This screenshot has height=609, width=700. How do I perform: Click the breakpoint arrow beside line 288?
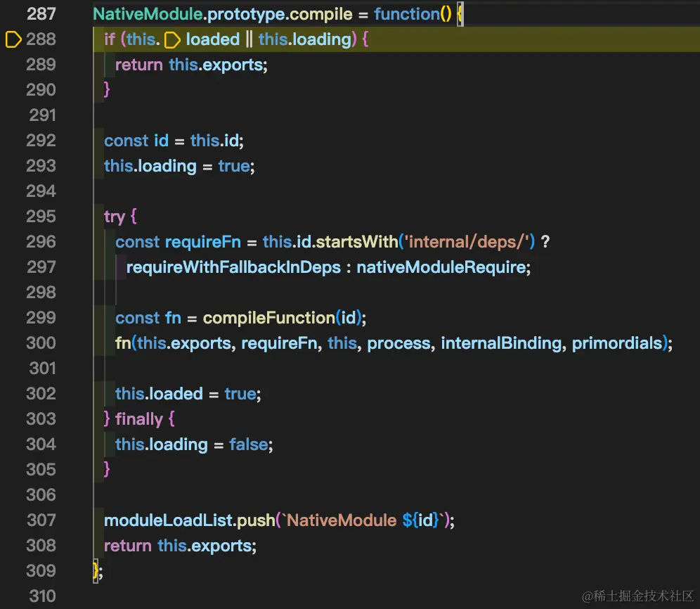[x=13, y=39]
